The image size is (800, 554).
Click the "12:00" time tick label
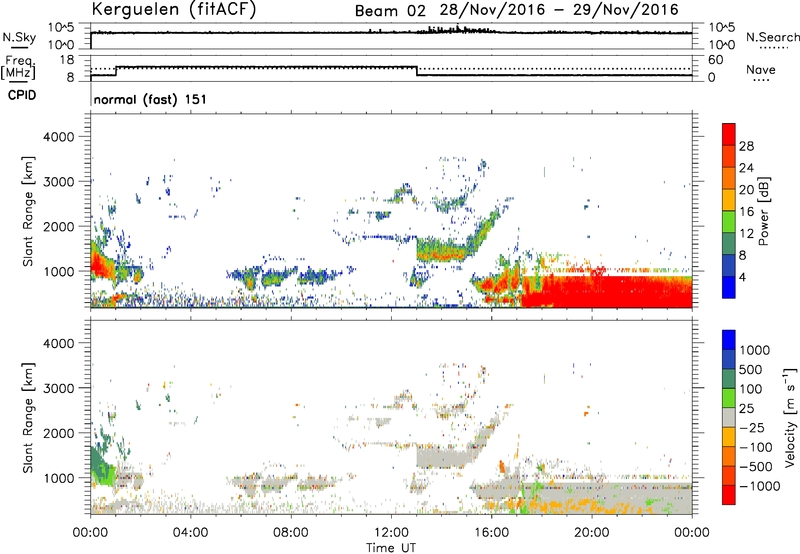pos(391,533)
